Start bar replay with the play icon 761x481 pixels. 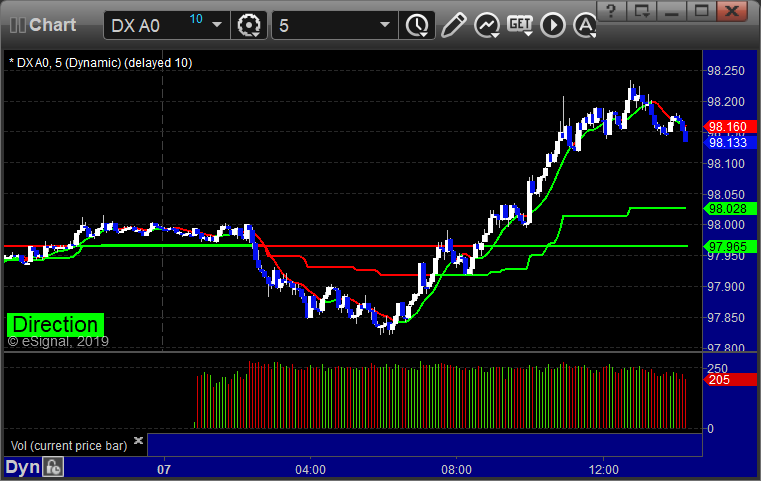[553, 25]
